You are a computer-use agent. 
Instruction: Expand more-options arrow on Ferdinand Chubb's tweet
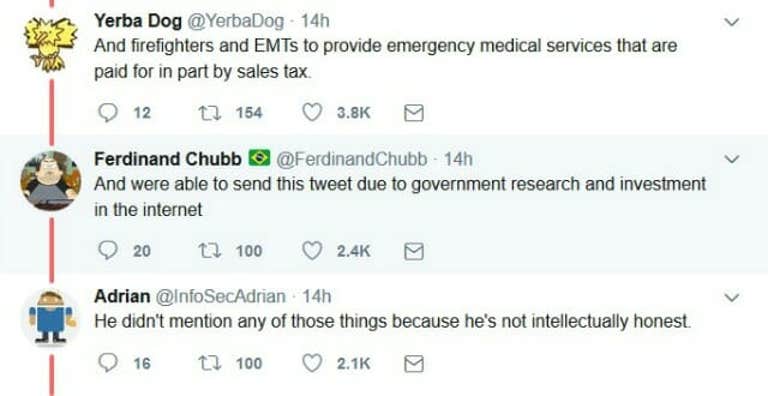[731, 159]
